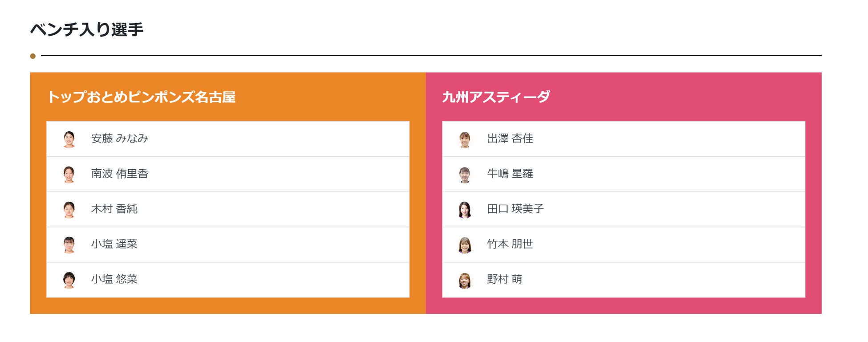Open the avatar next to 小塩 悠菜

coord(69,280)
